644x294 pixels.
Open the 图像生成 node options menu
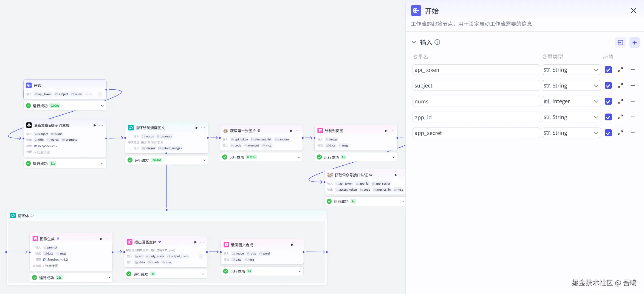pyautogui.click(x=108, y=239)
